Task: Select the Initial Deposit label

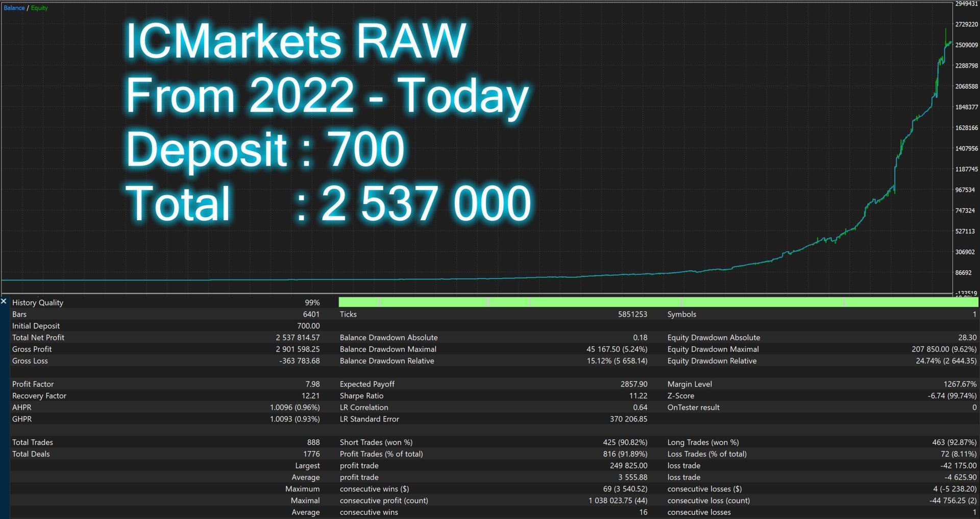Action: [36, 326]
